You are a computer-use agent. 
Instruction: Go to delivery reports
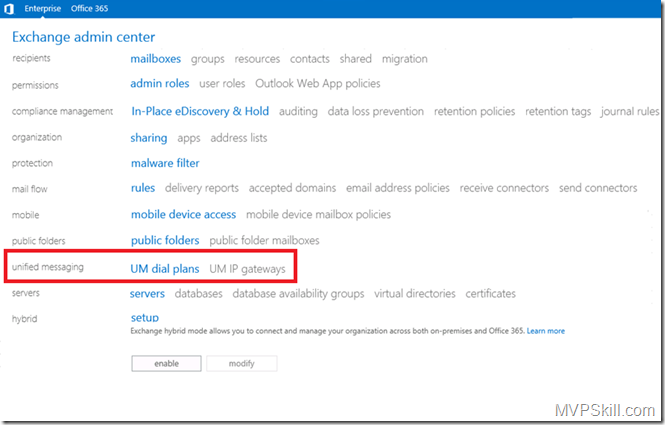coord(202,188)
